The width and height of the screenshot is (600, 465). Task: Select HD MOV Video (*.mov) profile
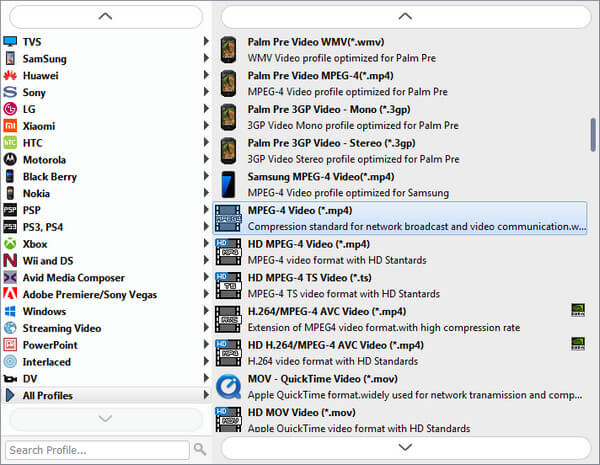pos(400,419)
